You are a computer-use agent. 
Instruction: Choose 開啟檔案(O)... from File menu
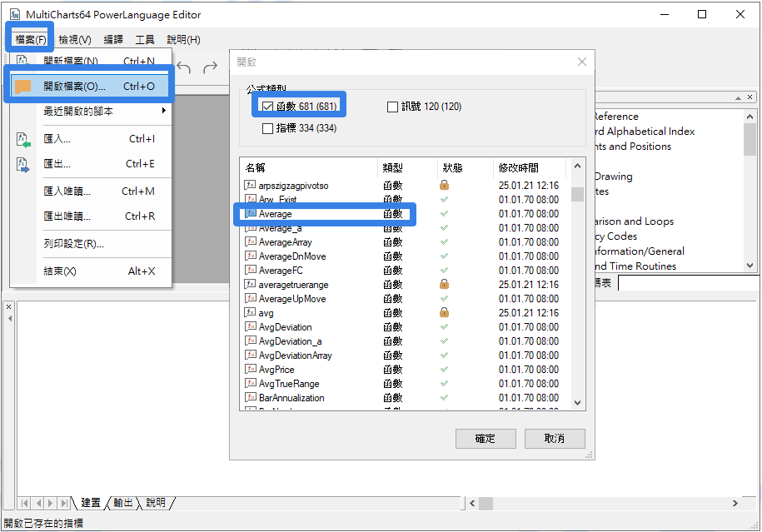(91, 87)
